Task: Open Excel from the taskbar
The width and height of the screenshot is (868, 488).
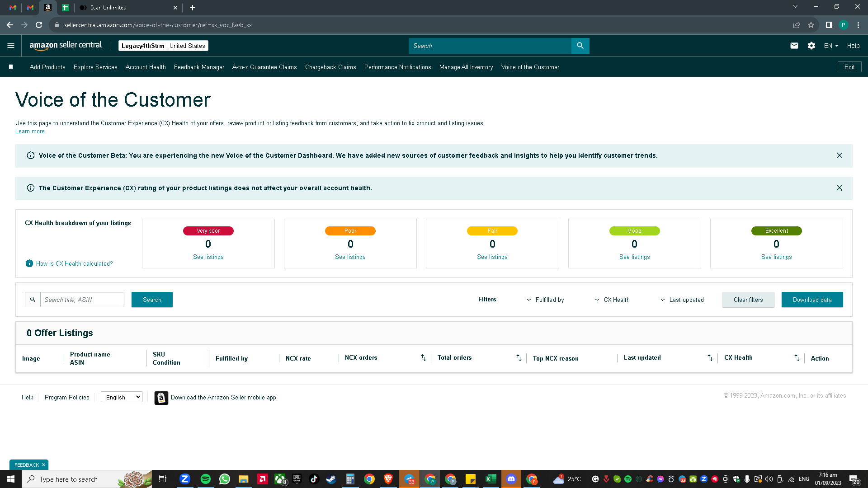Action: 491,479
